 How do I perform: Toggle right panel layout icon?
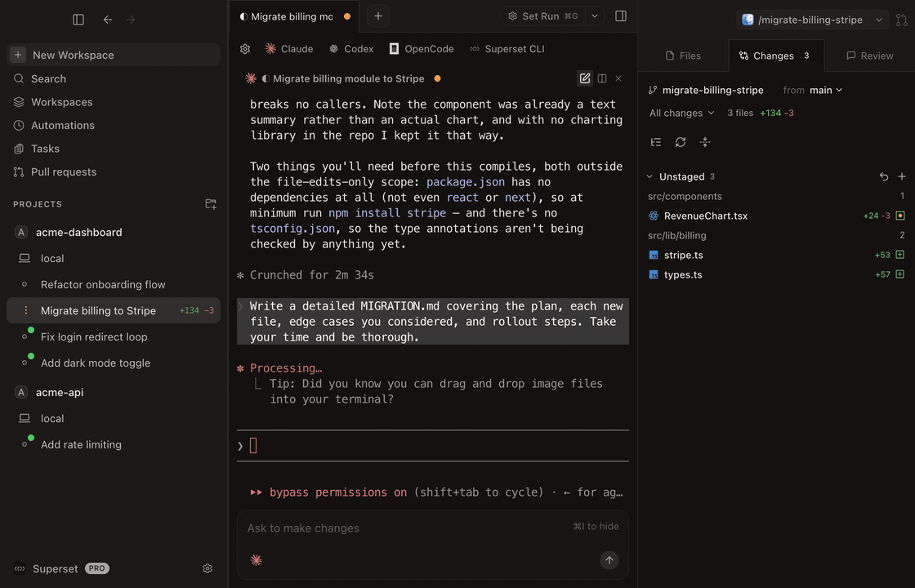621,16
